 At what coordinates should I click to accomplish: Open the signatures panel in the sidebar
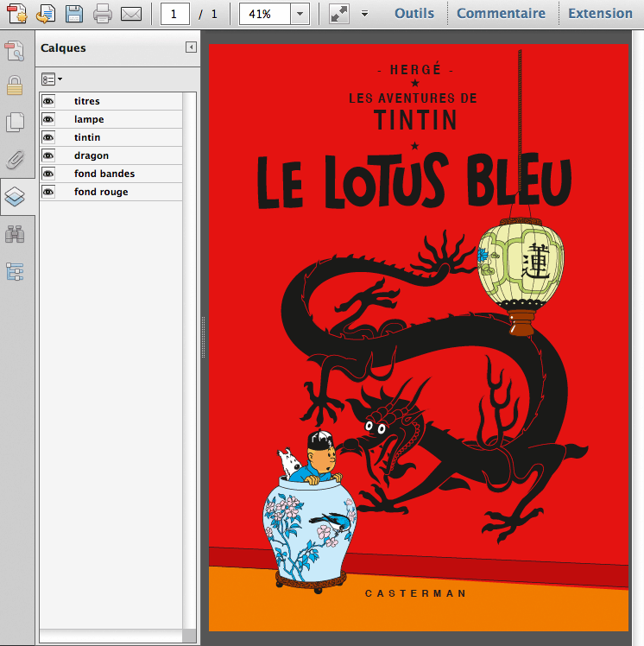pos(15,51)
